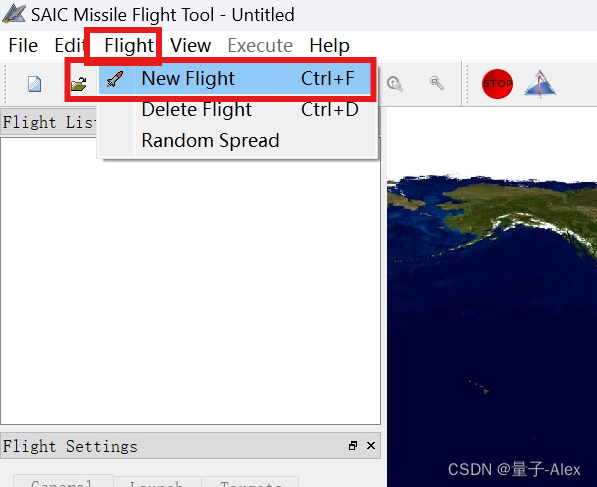
Task: Close the Flight Settings panel
Action: coord(371,445)
